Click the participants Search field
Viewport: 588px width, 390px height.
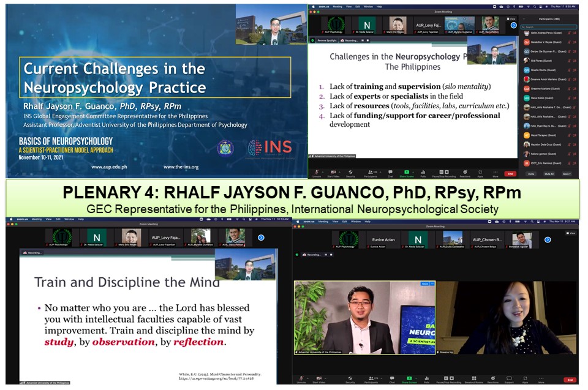tap(549, 26)
